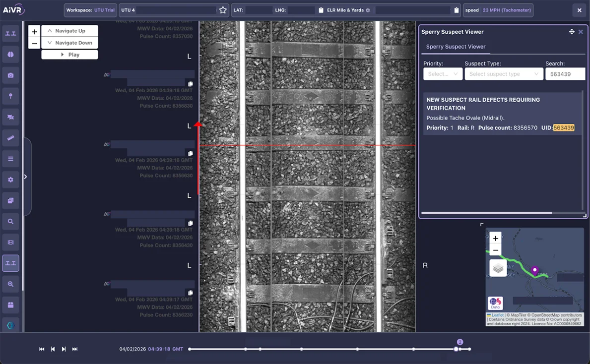Viewport: 590px width, 364px height.
Task: Open the Suspect Type dropdown
Action: click(503, 74)
